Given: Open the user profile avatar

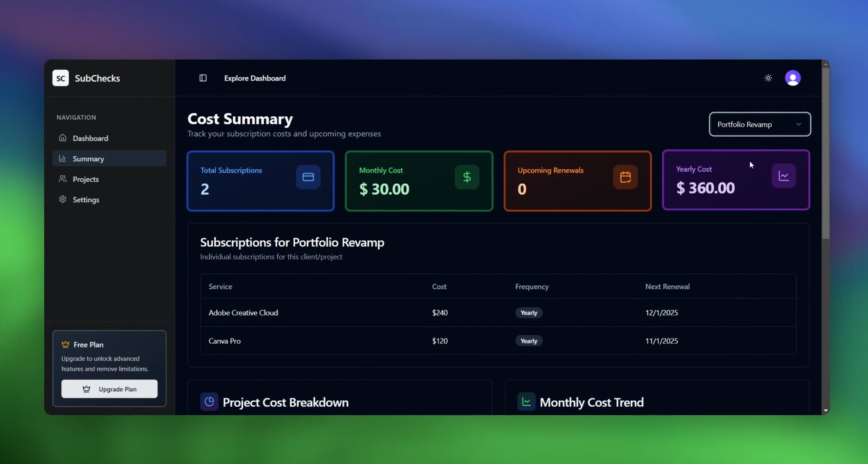Looking at the screenshot, I should [x=793, y=78].
